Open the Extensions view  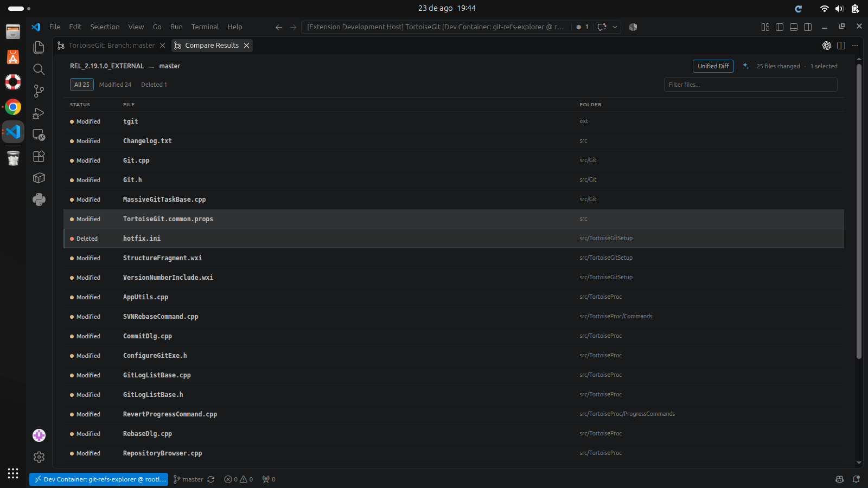[39, 156]
